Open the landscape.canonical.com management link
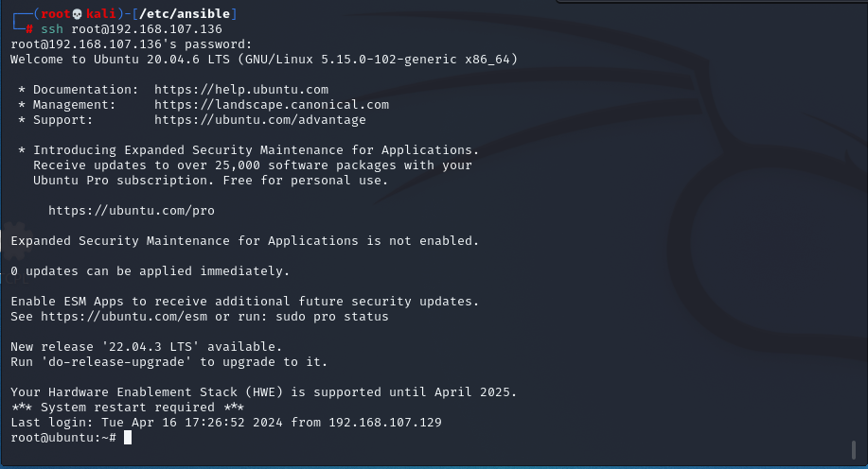The image size is (868, 469). pyautogui.click(x=272, y=105)
